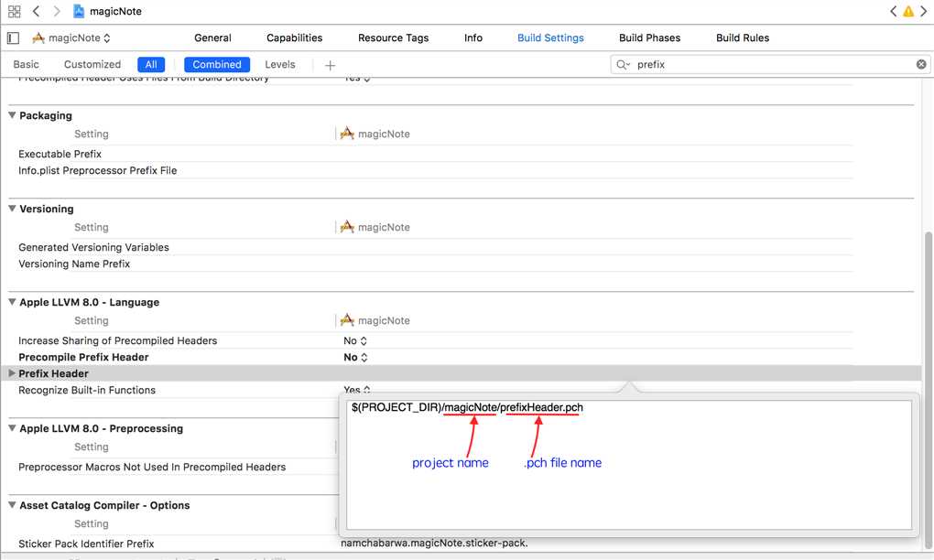
Task: Open the Build Phases tab
Action: [649, 38]
